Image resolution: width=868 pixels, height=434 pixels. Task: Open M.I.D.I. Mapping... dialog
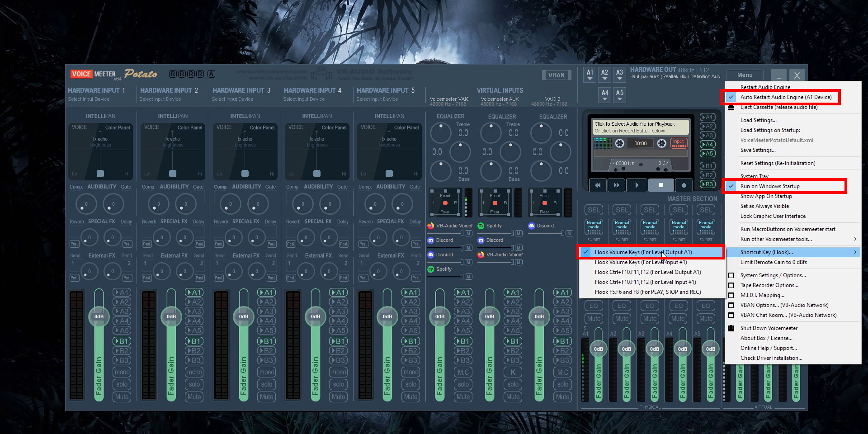[x=762, y=295]
